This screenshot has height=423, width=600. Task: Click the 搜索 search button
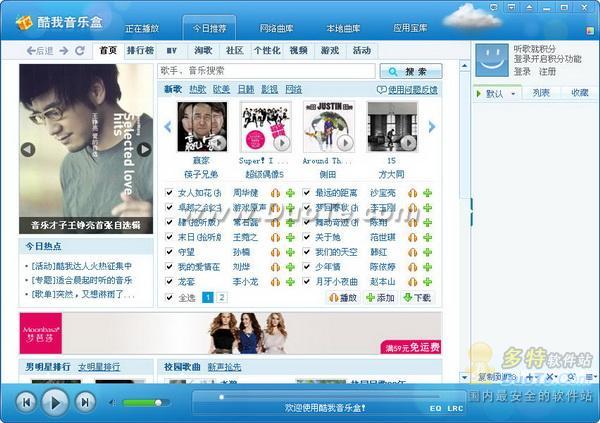tap(411, 71)
